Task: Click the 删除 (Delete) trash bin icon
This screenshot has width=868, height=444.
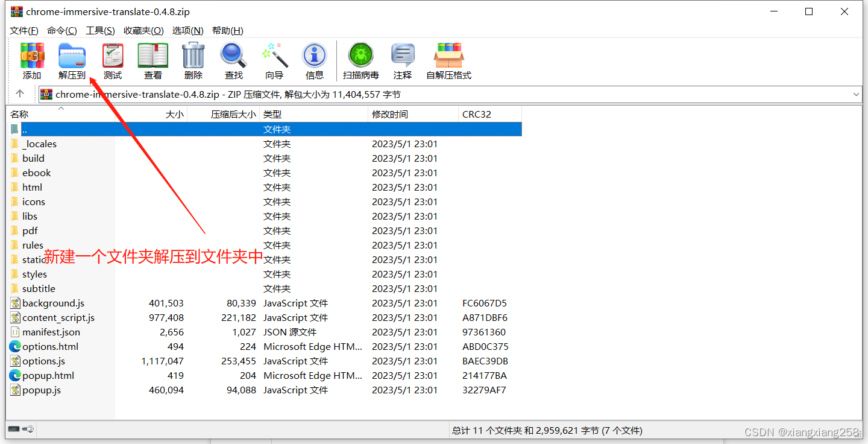Action: coord(193,55)
